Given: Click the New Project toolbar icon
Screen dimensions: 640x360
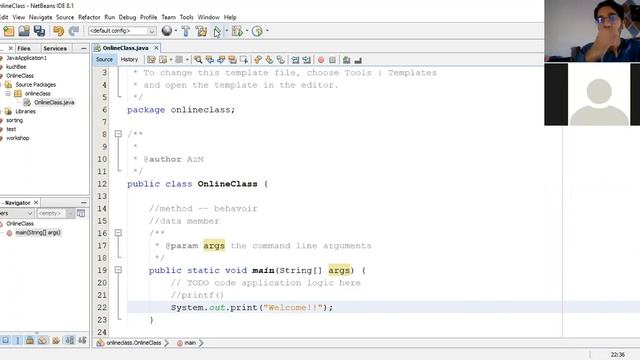Looking at the screenshot, I should tap(9, 31).
